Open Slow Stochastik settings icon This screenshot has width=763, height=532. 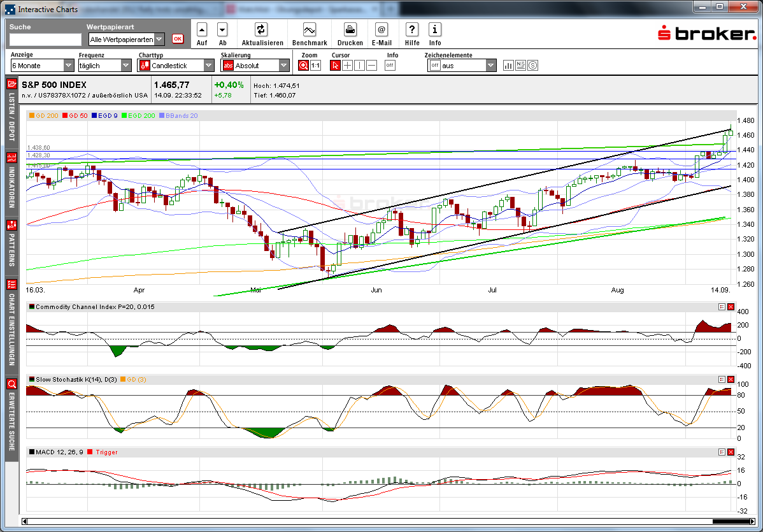click(x=722, y=379)
